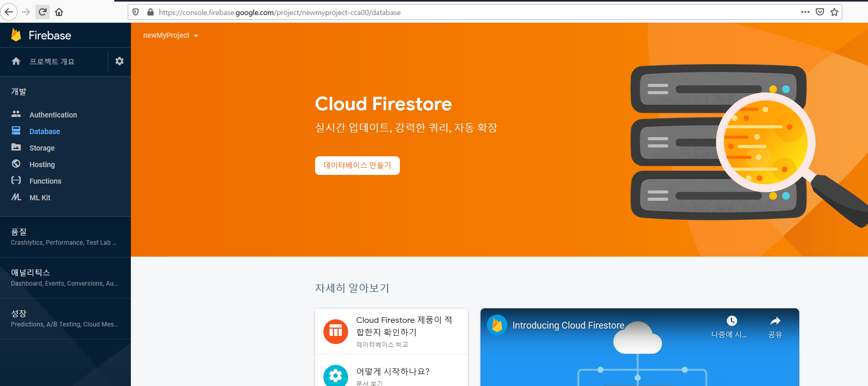Click the site security padlock icon
The width and height of the screenshot is (868, 386).
pyautogui.click(x=151, y=12)
